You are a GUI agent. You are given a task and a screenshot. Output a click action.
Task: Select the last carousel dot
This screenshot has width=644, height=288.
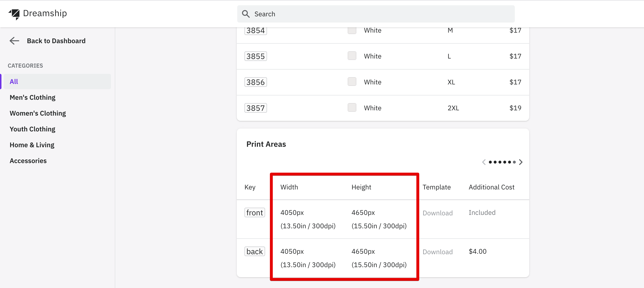(514, 162)
